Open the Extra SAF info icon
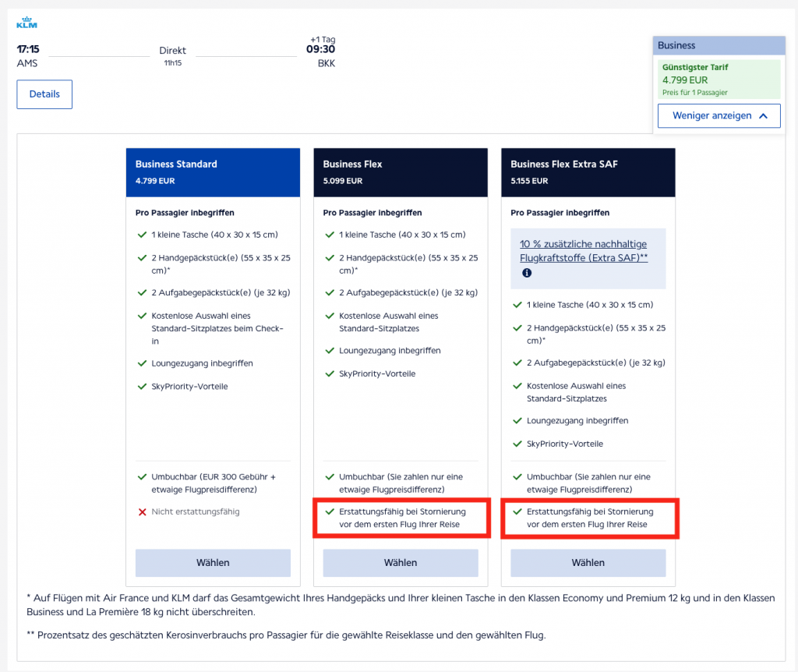 coord(527,273)
